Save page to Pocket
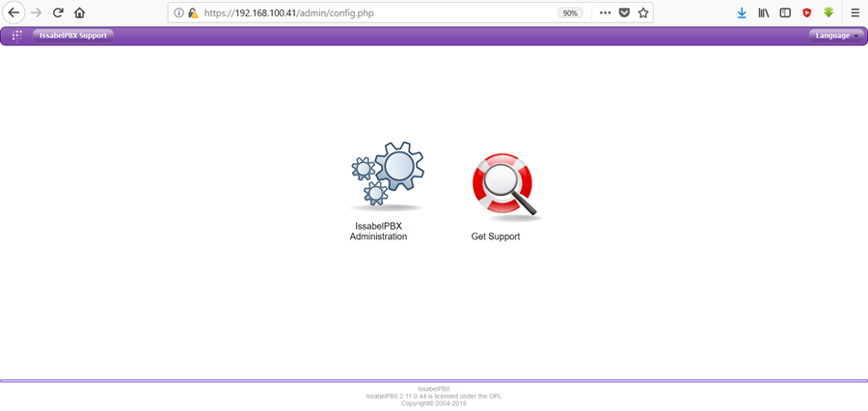 click(624, 13)
